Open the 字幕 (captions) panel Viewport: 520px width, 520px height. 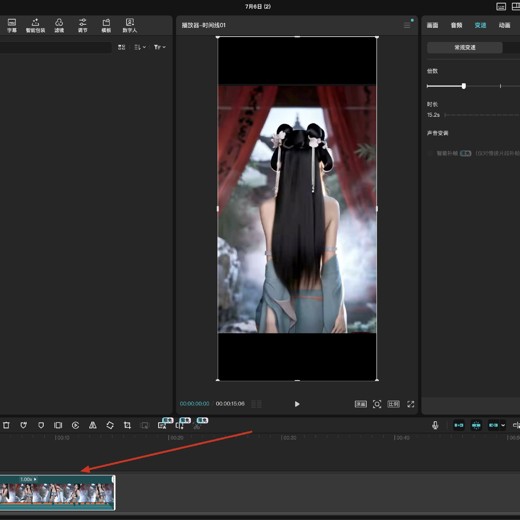coord(12,26)
